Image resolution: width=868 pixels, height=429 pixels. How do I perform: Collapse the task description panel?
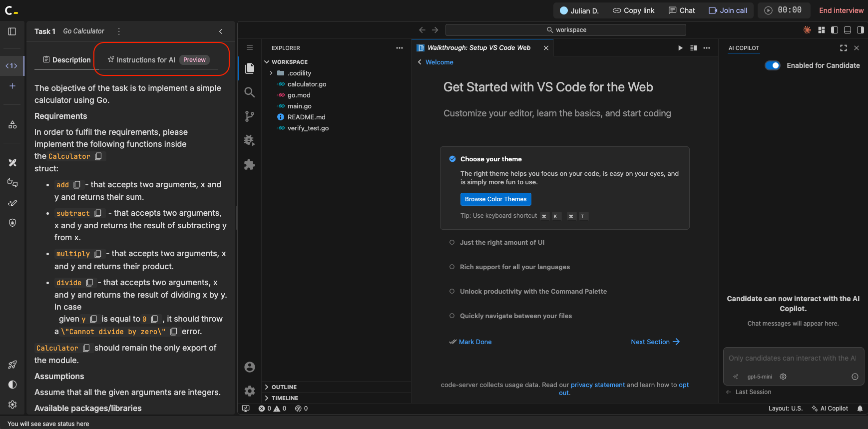pos(221,31)
